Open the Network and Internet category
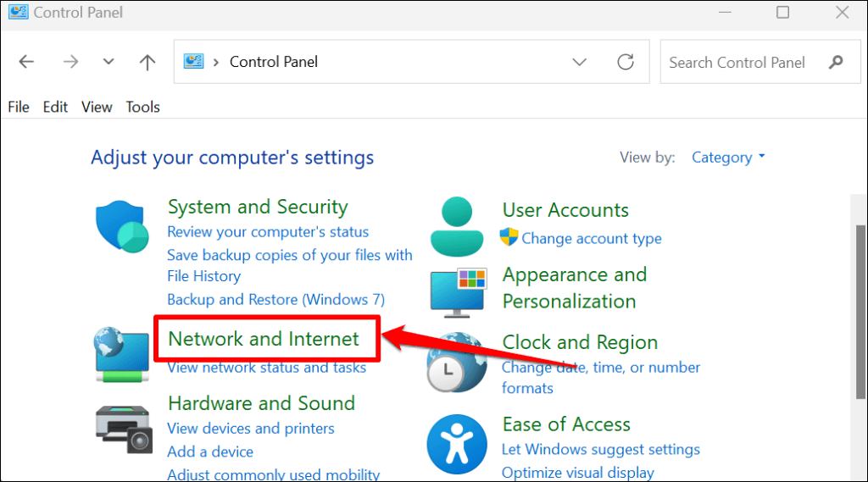868x482 pixels. pyautogui.click(x=264, y=339)
